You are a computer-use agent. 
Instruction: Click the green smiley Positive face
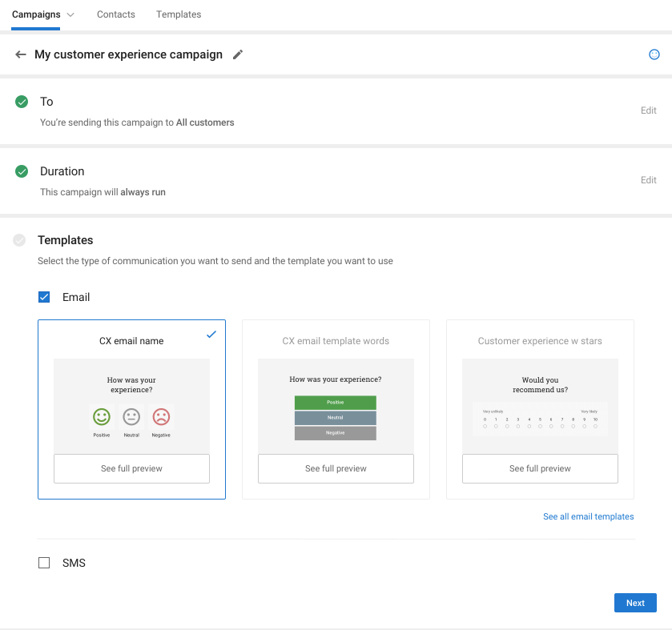101,416
